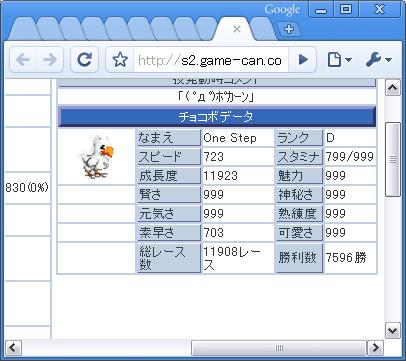Reload the page with refresh icon
The image size is (406, 361).
(x=85, y=60)
